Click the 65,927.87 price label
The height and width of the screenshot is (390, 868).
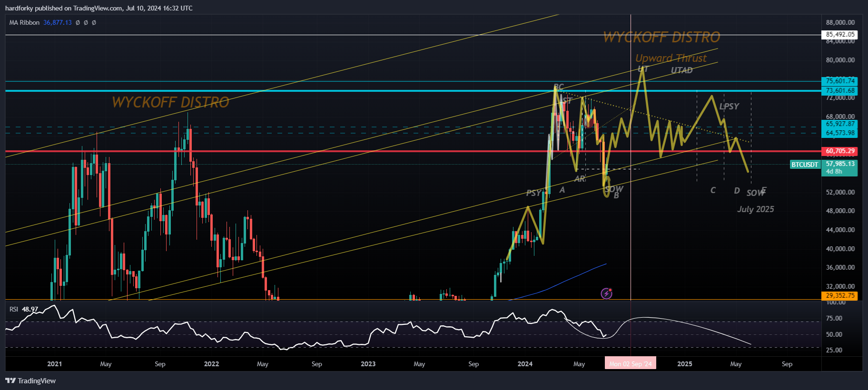840,124
